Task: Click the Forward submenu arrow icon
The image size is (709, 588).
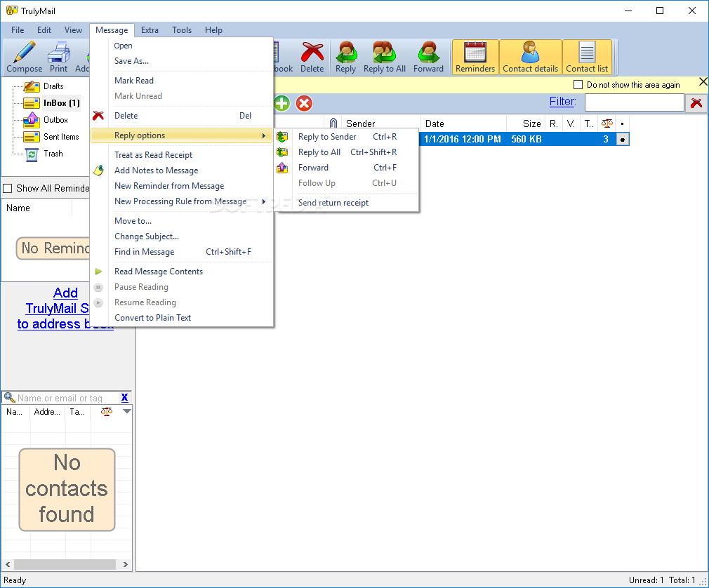Action: 282,168
